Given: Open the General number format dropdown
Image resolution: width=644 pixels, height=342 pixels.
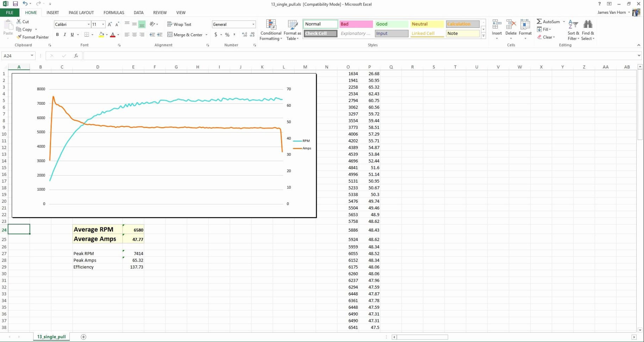Looking at the screenshot, I should coord(253,24).
